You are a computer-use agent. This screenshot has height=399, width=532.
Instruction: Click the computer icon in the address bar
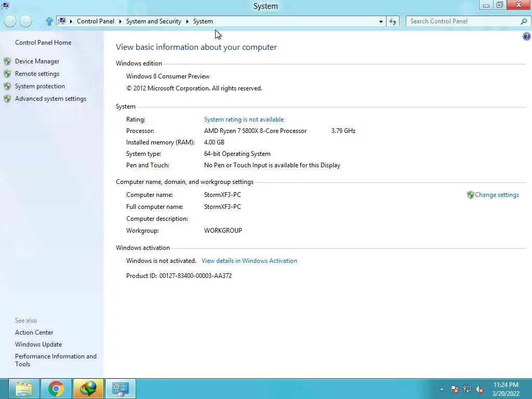click(x=62, y=21)
